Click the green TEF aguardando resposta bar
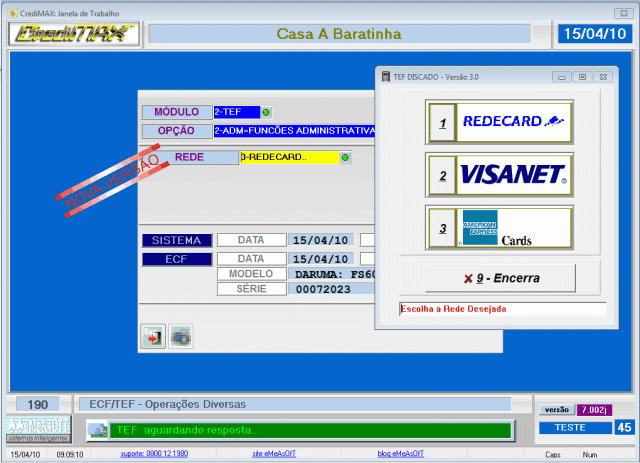Image resolution: width=640 pixels, height=463 pixels. (x=310, y=430)
